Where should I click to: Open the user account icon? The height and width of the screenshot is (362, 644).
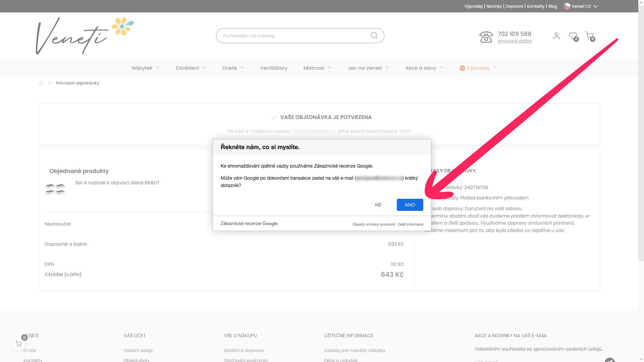pos(556,36)
